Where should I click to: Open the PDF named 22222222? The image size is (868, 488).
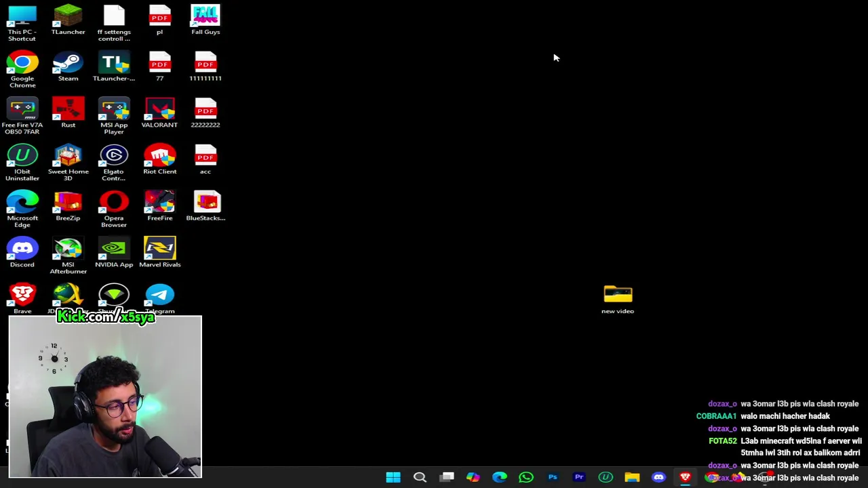coord(205,113)
